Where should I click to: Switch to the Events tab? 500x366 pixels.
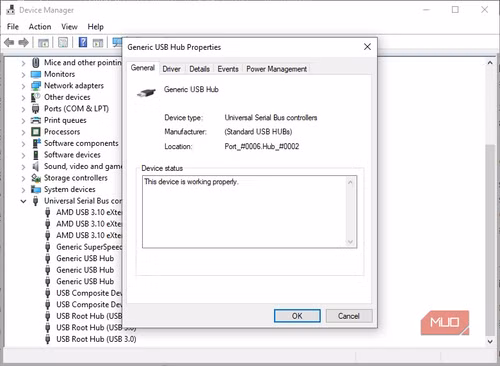click(x=228, y=69)
